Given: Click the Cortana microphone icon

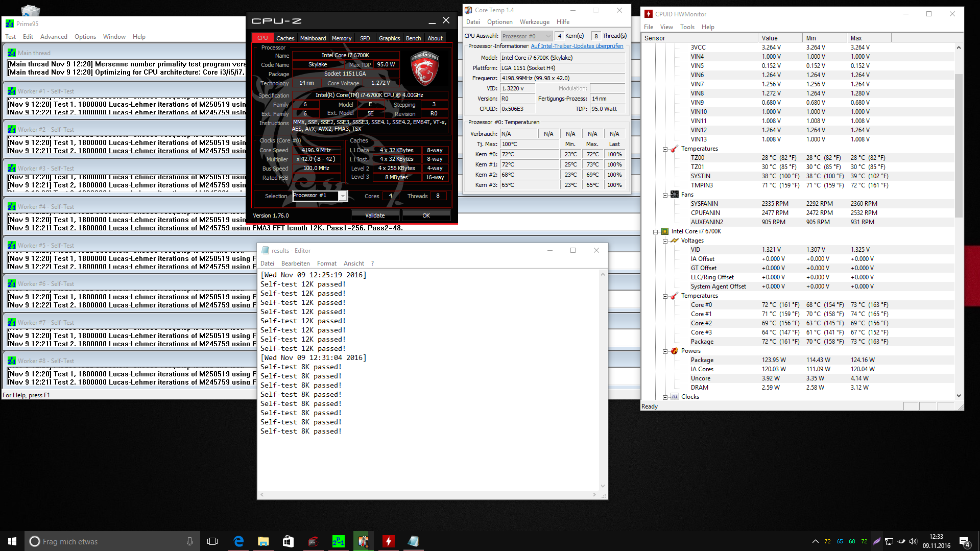Looking at the screenshot, I should (190, 541).
